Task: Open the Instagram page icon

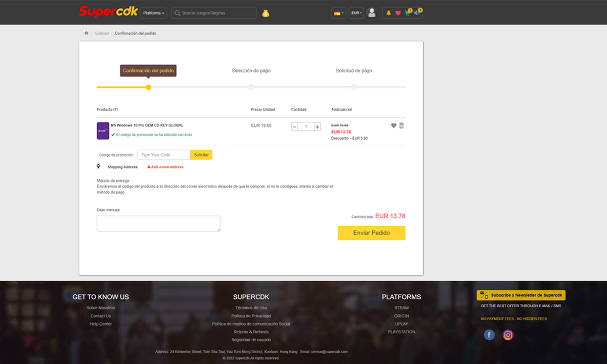Action: point(508,335)
